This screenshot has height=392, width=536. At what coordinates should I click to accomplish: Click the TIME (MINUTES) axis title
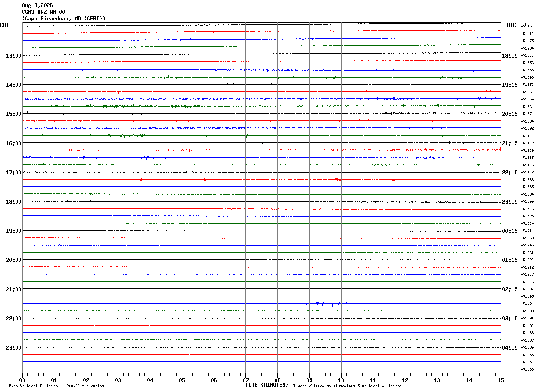pyautogui.click(x=267, y=385)
